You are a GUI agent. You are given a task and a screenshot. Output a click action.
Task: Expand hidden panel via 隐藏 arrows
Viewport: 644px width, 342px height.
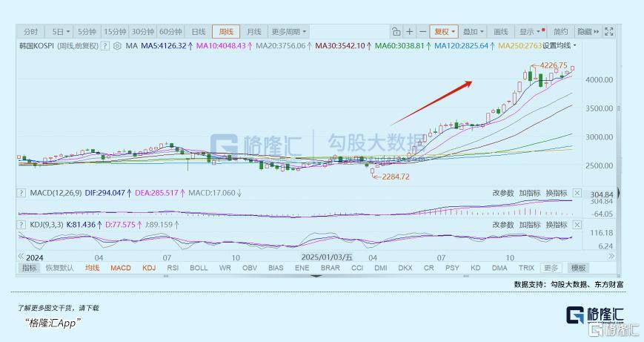(x=588, y=32)
